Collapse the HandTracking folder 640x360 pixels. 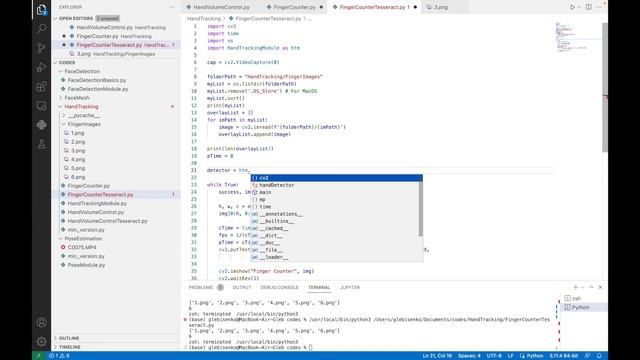point(116,107)
